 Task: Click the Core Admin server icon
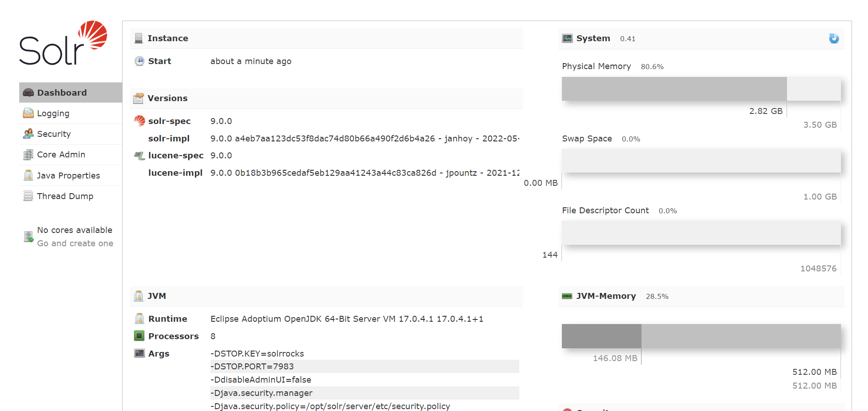point(28,155)
